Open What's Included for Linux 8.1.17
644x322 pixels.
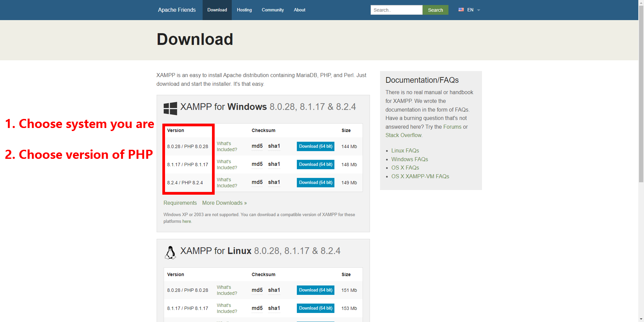227,308
